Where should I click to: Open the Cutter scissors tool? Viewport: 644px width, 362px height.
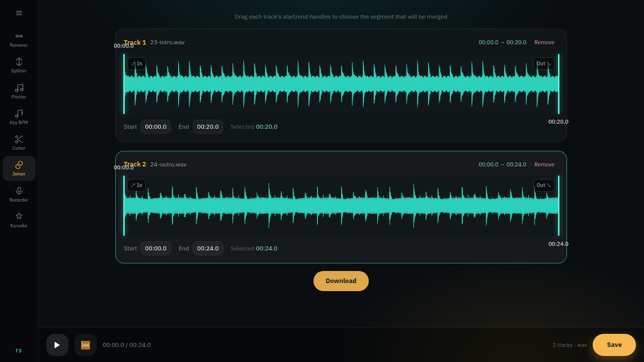[19, 143]
